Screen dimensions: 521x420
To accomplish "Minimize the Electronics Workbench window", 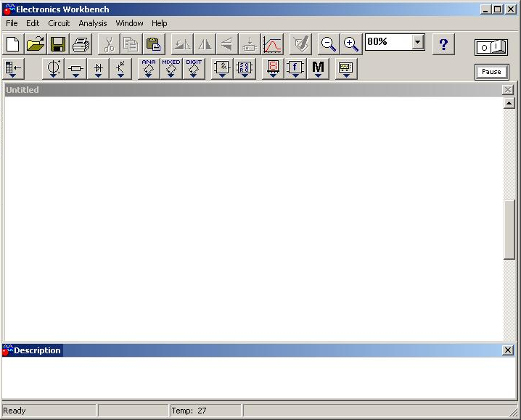I will 485,9.
